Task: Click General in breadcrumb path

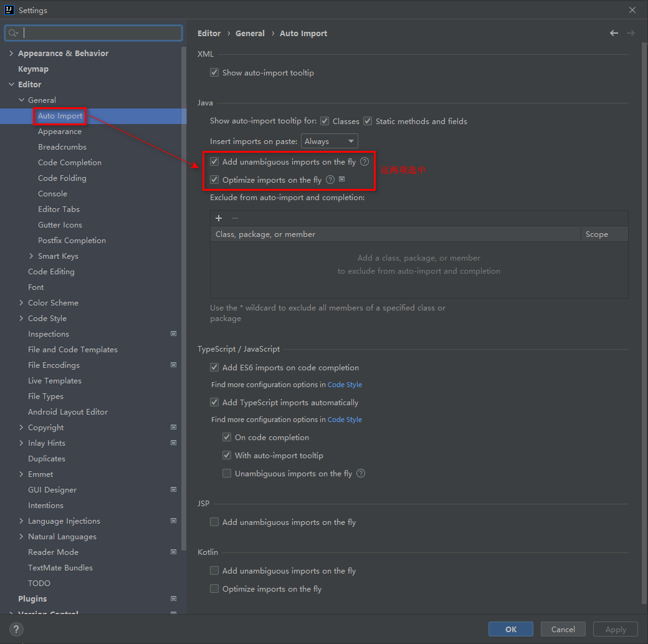Action: 250,33
